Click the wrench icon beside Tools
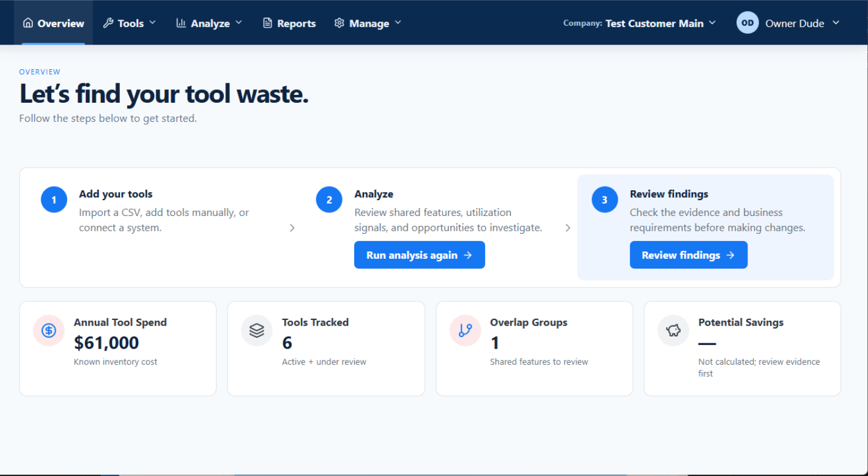This screenshot has width=868, height=476. tap(108, 23)
